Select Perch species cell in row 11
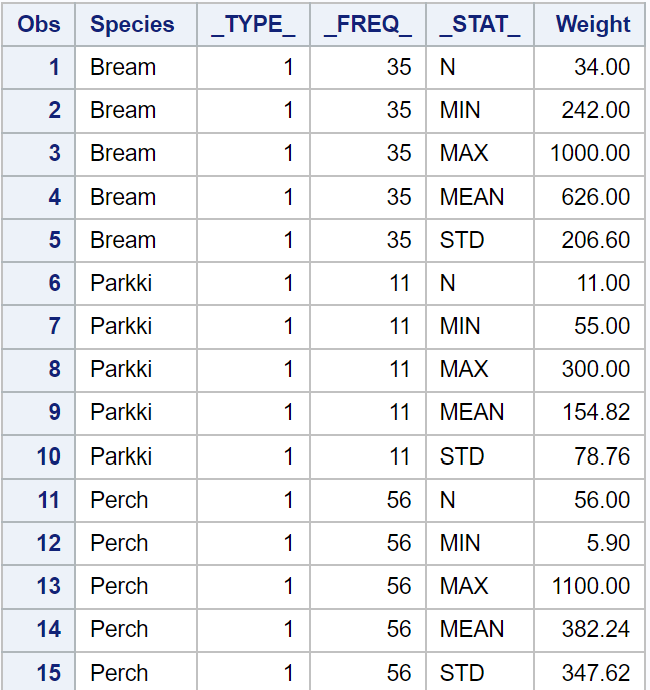Image resolution: width=650 pixels, height=690 pixels. [x=136, y=500]
